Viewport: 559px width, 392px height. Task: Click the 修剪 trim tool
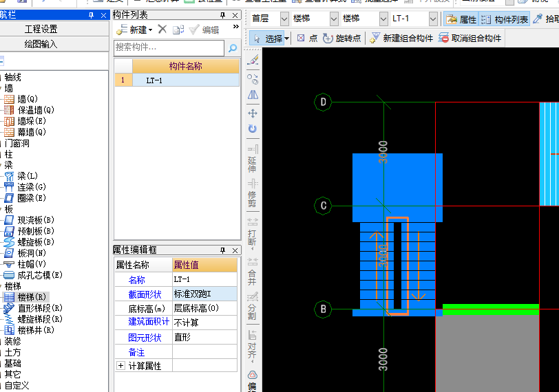pyautogui.click(x=253, y=194)
